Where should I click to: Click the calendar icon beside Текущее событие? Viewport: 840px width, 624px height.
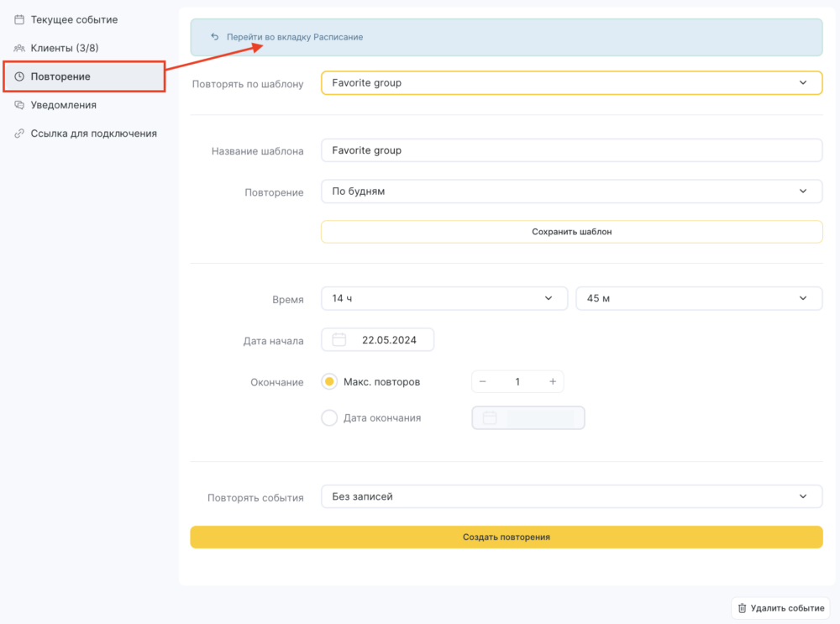tap(19, 20)
